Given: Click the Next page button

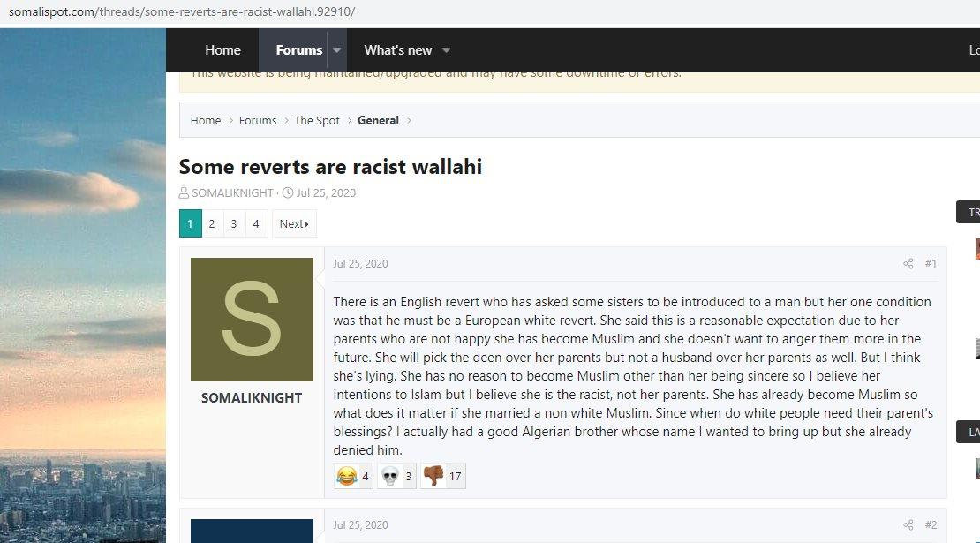Looking at the screenshot, I should (294, 223).
